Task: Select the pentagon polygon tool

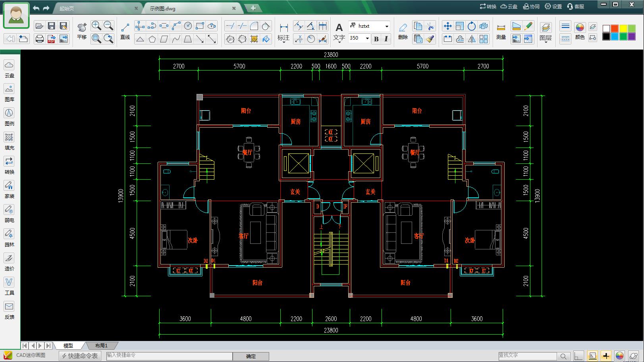Action: coord(152,39)
